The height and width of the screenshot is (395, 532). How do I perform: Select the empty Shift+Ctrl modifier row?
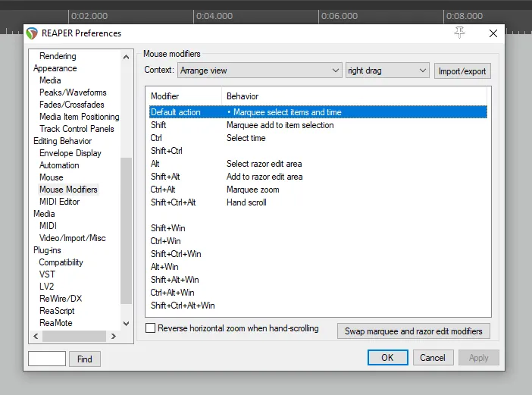318,151
